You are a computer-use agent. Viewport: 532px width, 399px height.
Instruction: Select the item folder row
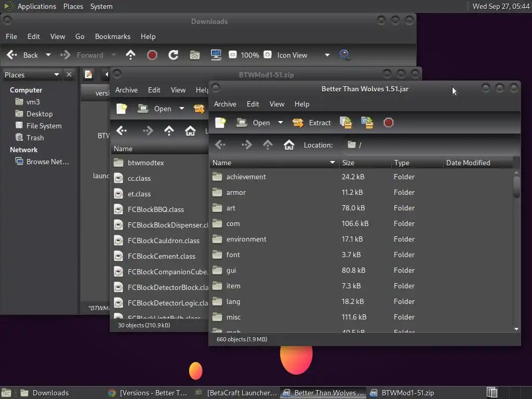tap(362, 286)
